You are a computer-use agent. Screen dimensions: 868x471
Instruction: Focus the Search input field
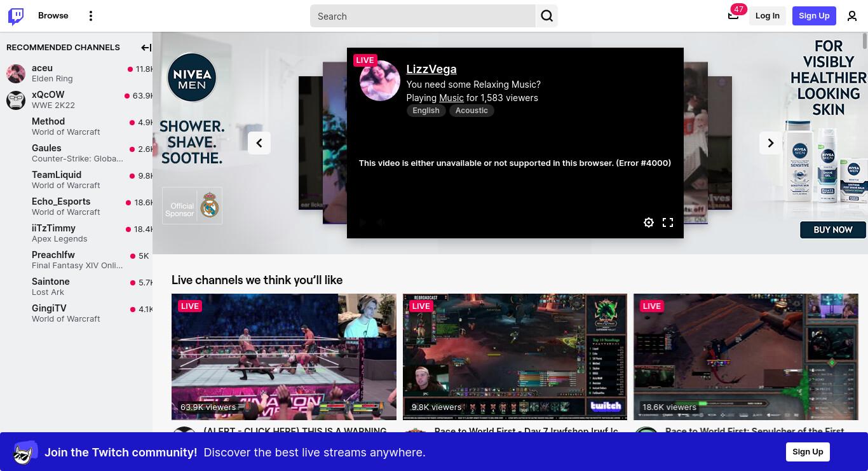coord(423,16)
